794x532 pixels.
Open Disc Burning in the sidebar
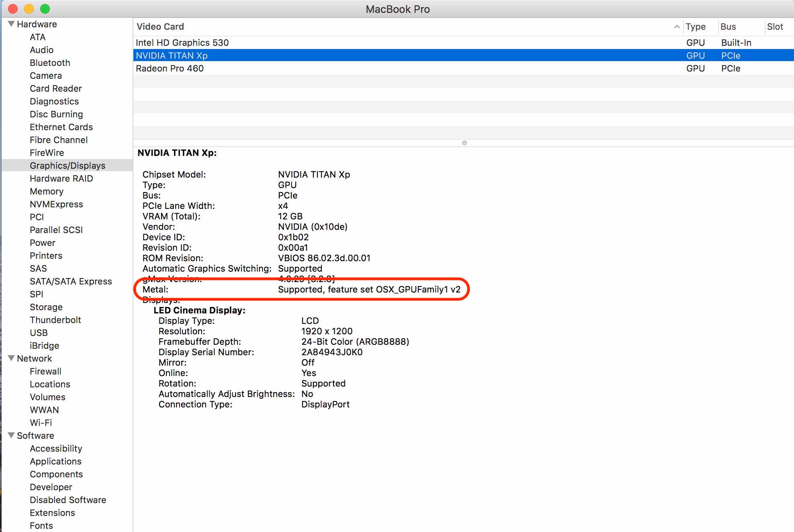(56, 114)
